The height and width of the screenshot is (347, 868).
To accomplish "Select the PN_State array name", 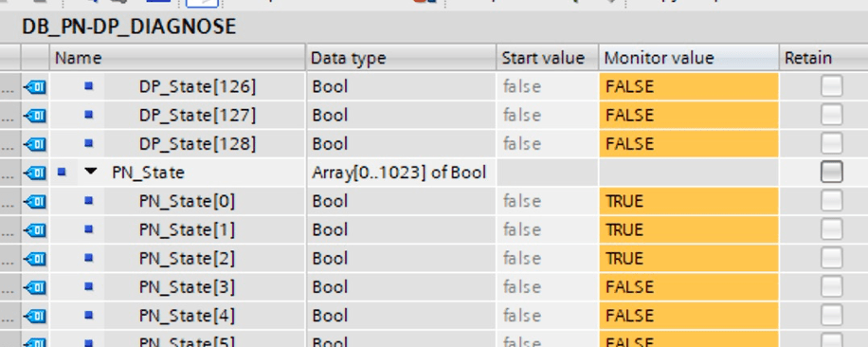I will click(148, 173).
